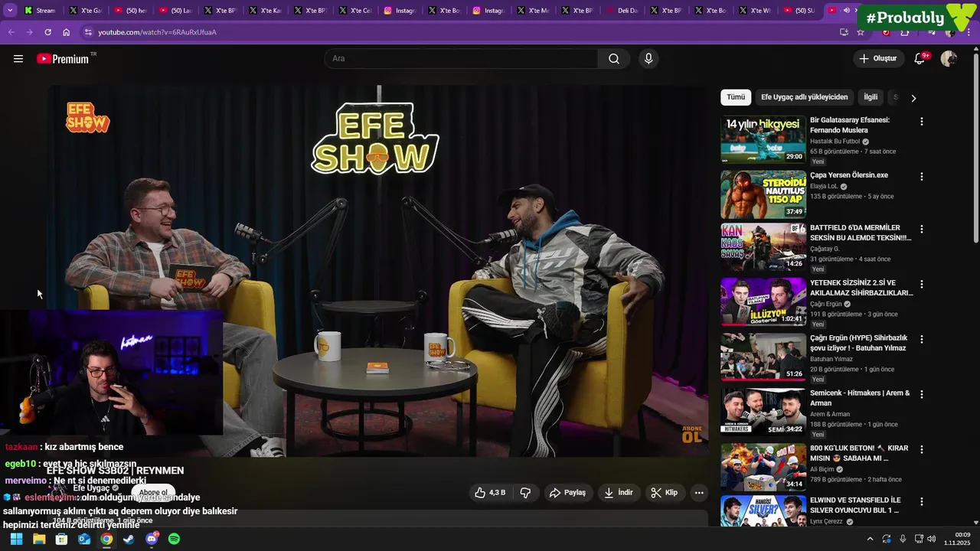This screenshot has height=551, width=980.
Task: Go back with the browser back arrow
Action: coord(11,32)
